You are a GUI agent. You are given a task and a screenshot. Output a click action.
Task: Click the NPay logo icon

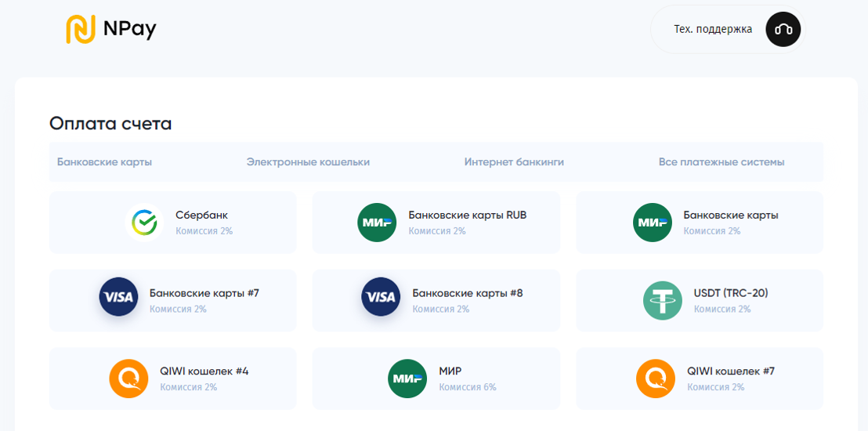click(81, 29)
